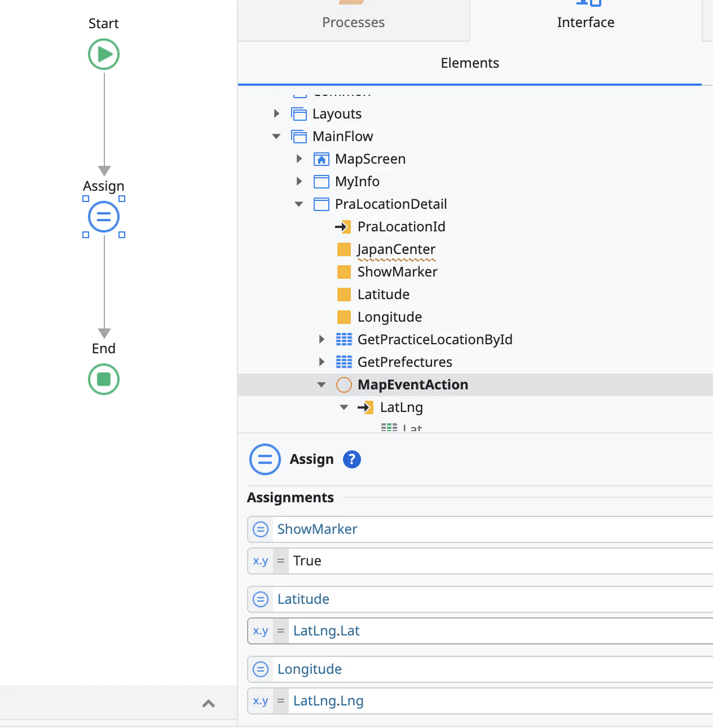Click the ShowMarker variable icon in tree
This screenshot has width=713, height=728.
click(344, 272)
